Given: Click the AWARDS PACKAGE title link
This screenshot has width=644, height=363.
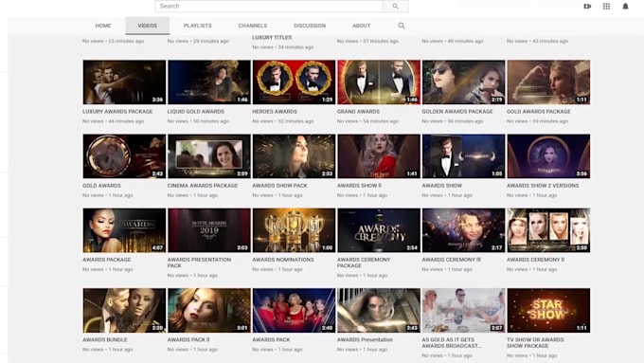Looking at the screenshot, I should coord(107,260).
